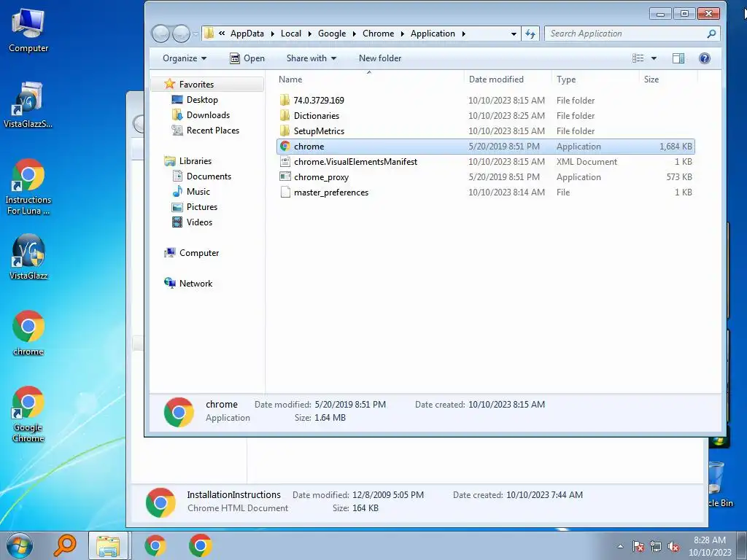The width and height of the screenshot is (747, 560).
Task: Select the chrome application file
Action: pyautogui.click(x=485, y=146)
